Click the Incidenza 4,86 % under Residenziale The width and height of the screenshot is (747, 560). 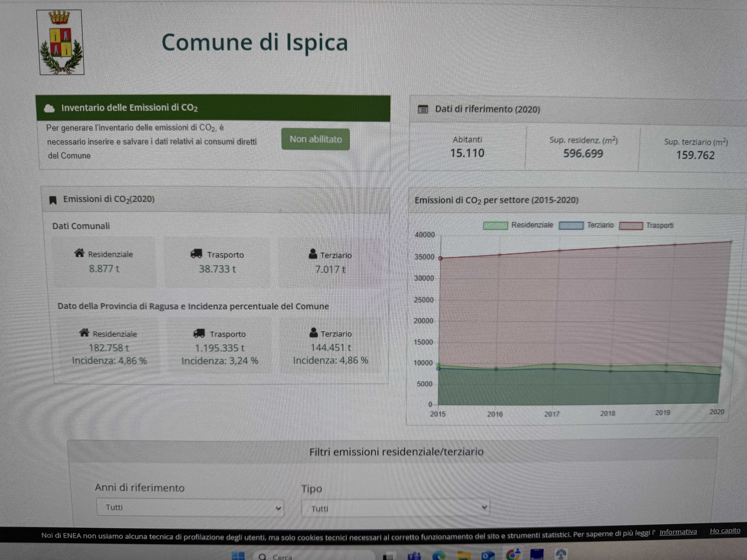109,361
